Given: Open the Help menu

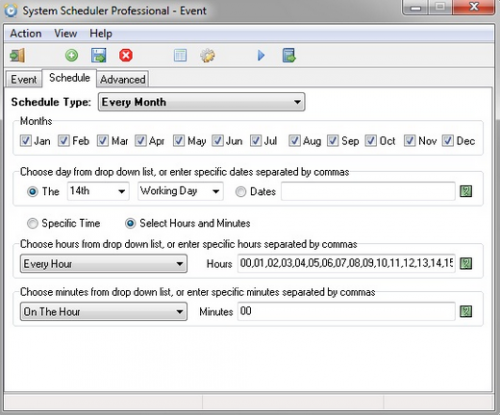Looking at the screenshot, I should 101,33.
